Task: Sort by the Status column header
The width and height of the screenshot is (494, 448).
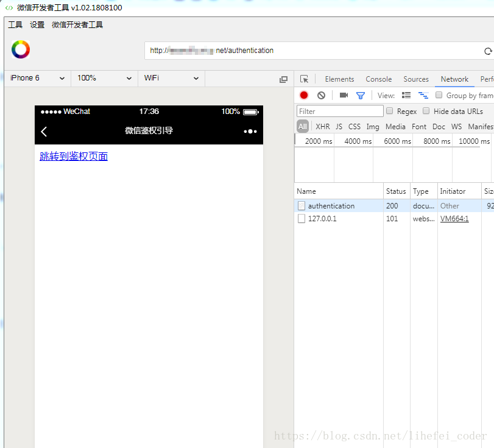Action: coord(397,191)
